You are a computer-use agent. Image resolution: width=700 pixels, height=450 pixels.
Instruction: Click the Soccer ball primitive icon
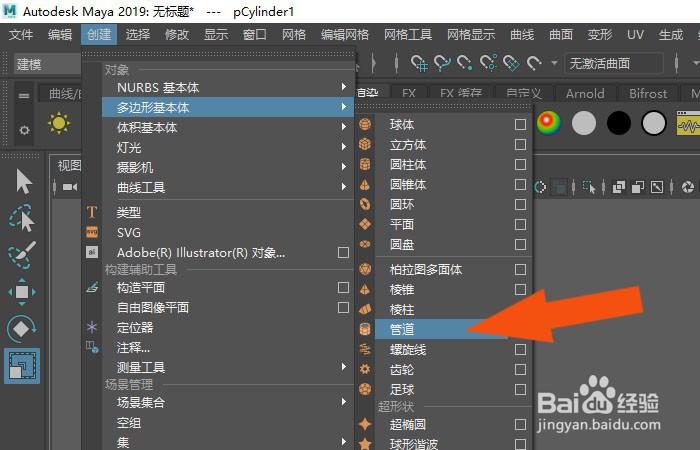pyautogui.click(x=365, y=389)
